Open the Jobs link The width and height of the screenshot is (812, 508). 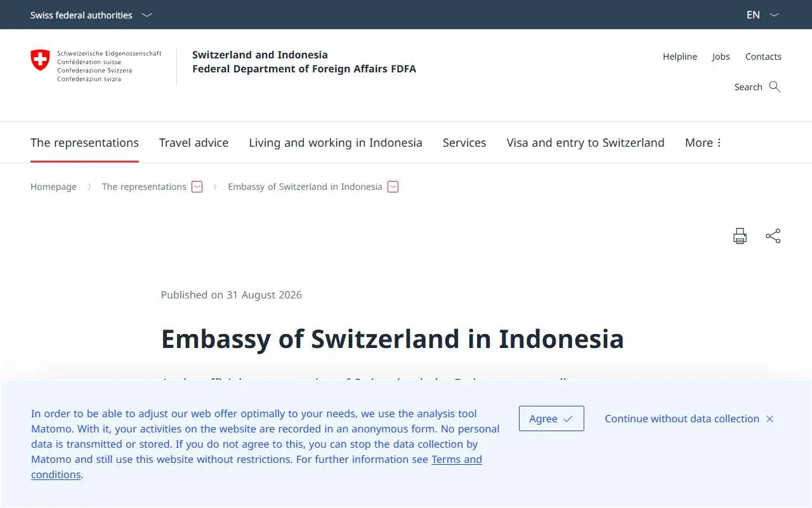(721, 57)
